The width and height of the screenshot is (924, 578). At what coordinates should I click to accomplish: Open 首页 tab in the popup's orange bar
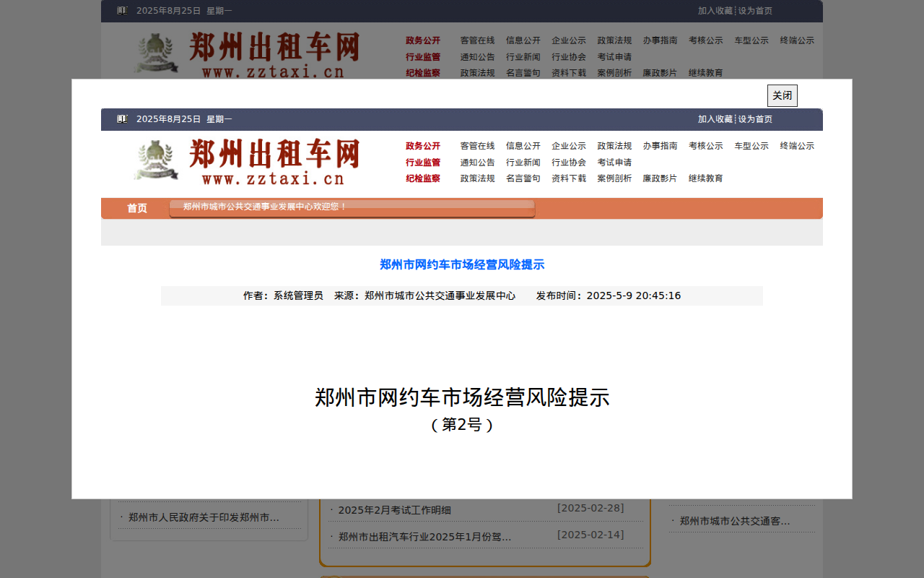(x=137, y=208)
